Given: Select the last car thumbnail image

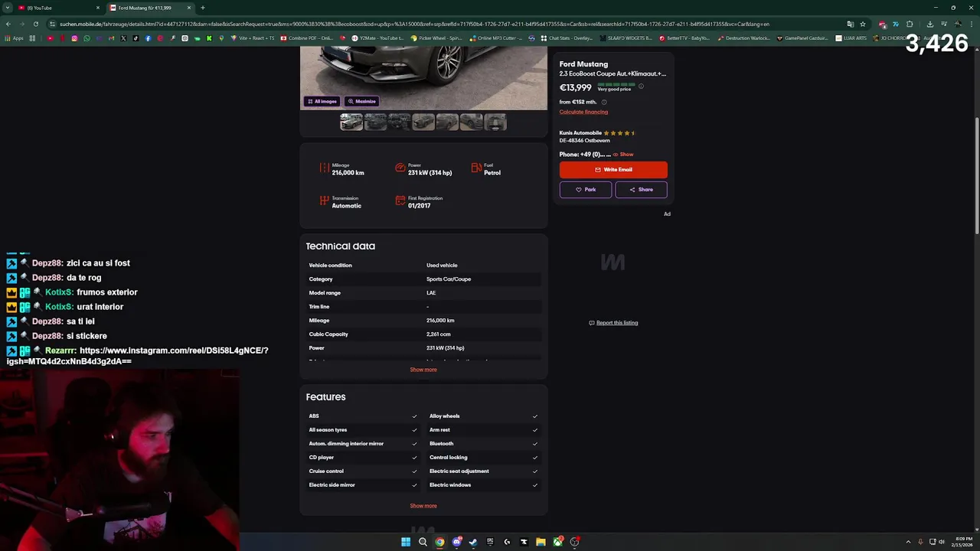Looking at the screenshot, I should click(x=495, y=122).
